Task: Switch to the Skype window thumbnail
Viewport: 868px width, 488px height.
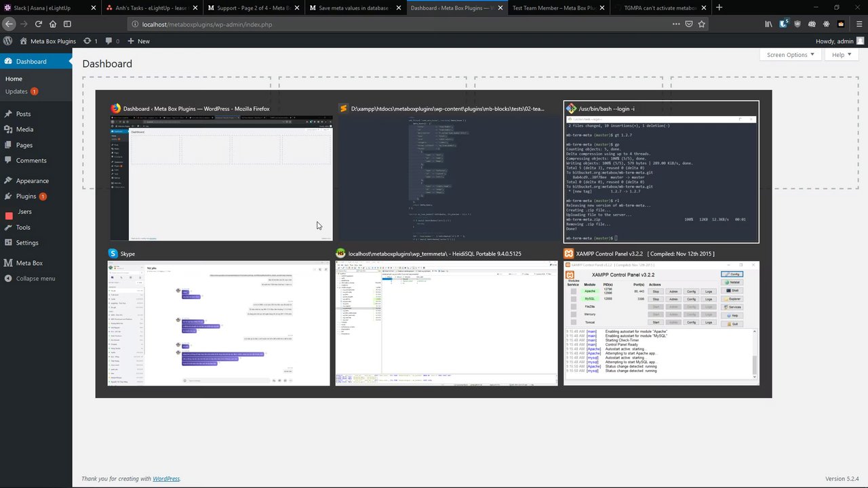Action: pos(218,323)
